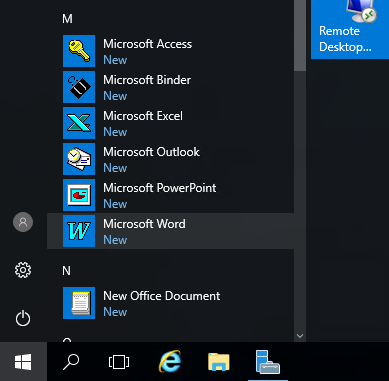The image size is (389, 381).
Task: Launch Microsoft Word W icon
Action: [x=79, y=231]
